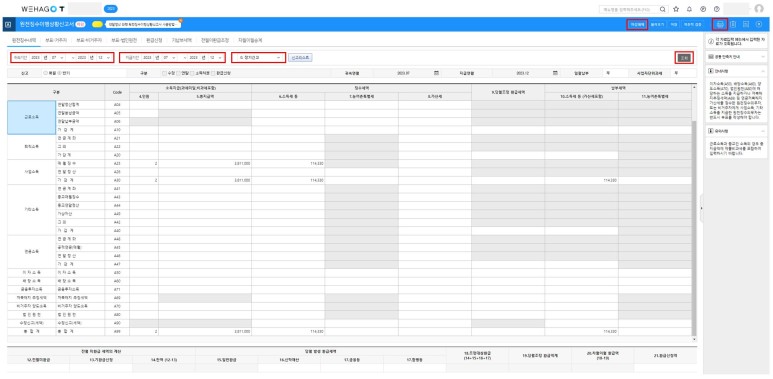Switch to the 환급신청 tab
The image size is (773, 379).
(x=154, y=39)
